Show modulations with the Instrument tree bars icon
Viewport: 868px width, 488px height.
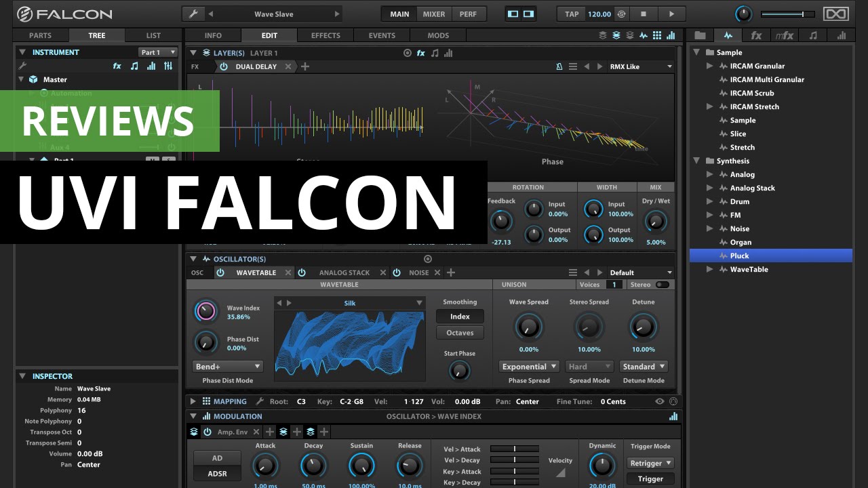click(151, 66)
